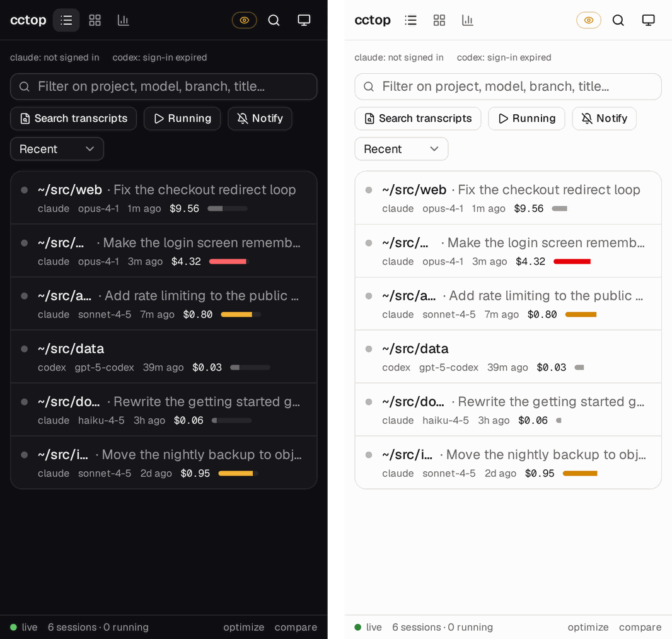Click cctop logo in dark panel
This screenshot has height=639, width=672.
coord(28,20)
